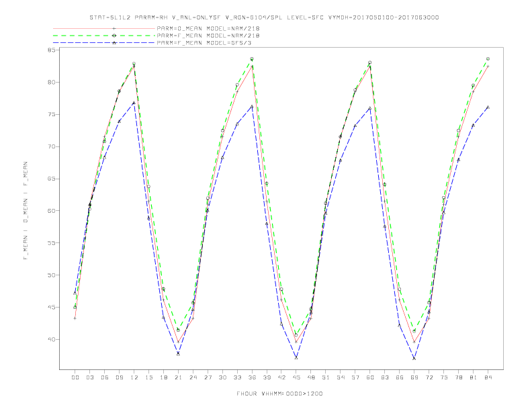Click the x-axis tick label 09
Viewport: 532px width, 411px height.
(x=119, y=377)
